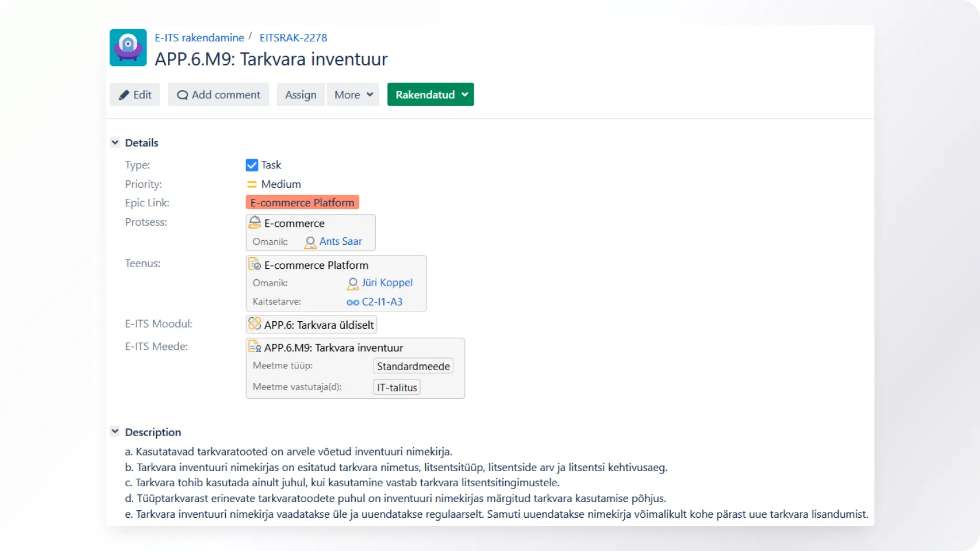
Task: Collapse the Description section
Action: click(115, 431)
